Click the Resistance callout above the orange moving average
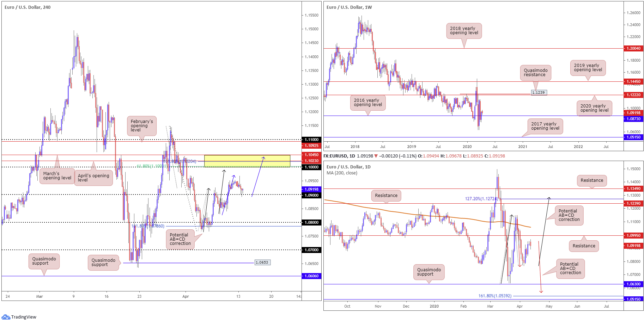The width and height of the screenshot is (644, 321). pos(386,196)
